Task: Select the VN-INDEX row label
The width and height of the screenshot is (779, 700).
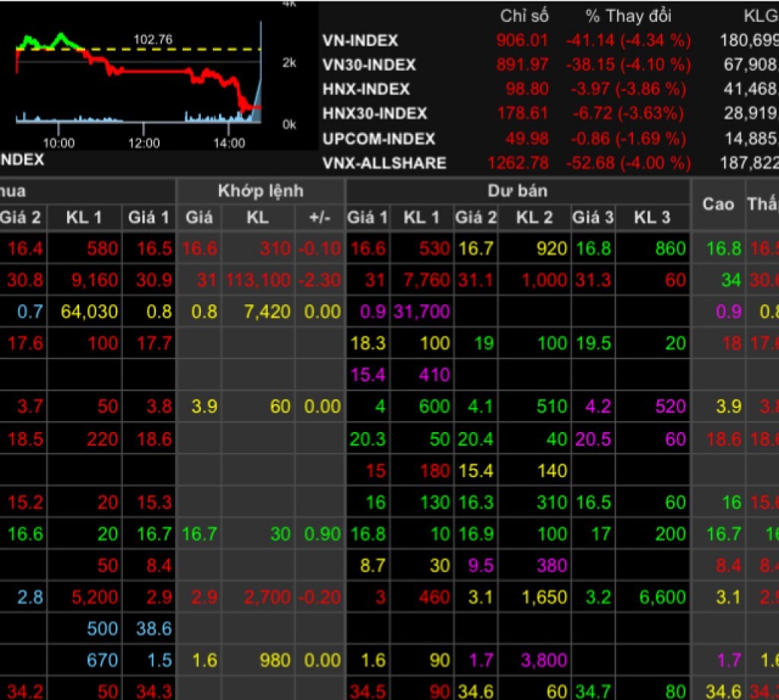Action: [360, 40]
